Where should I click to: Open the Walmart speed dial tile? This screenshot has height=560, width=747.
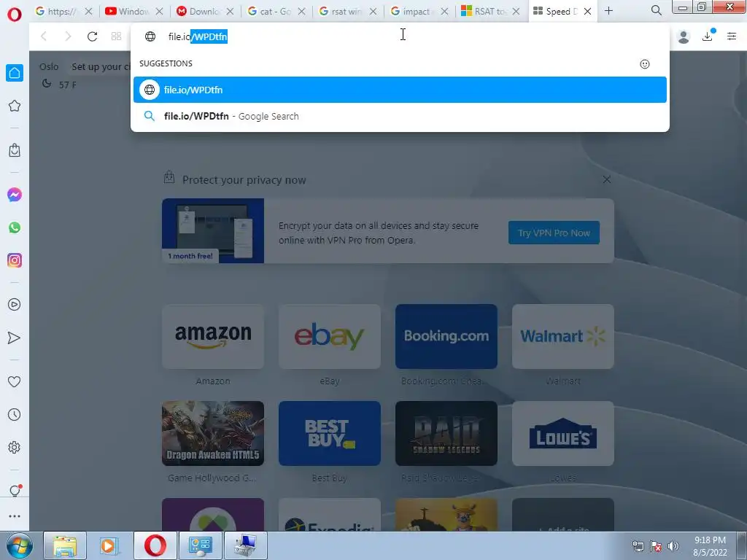(x=563, y=336)
